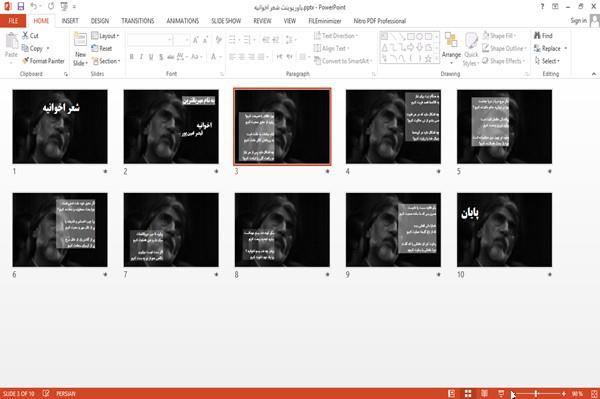This screenshot has width=600, height=399.
Task: Switch to the TRANSITIONS tab
Action: pyautogui.click(x=138, y=21)
